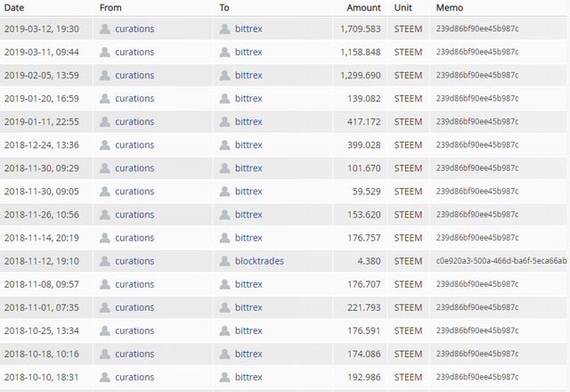Select the date 2018-11-08, 09:57
Viewport: 570px width, 392px height.
[x=42, y=284]
